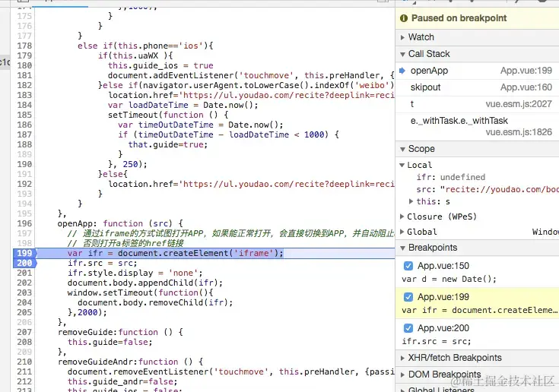Click 'var loadDateTime = Date.now();' line
This screenshot has height=392, width=559.
click(x=183, y=105)
